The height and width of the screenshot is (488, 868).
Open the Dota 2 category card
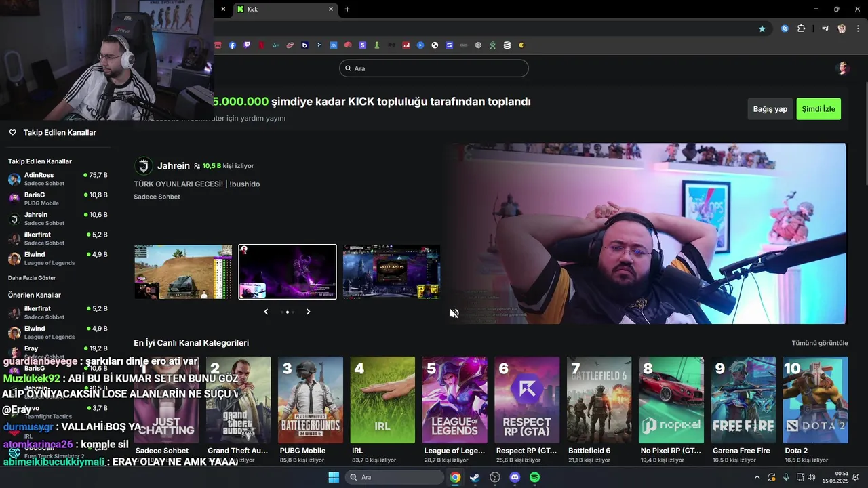click(816, 400)
